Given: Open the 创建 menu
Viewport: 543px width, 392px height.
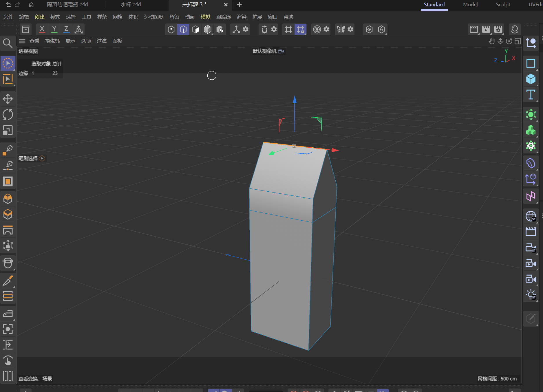Looking at the screenshot, I should coord(40,17).
